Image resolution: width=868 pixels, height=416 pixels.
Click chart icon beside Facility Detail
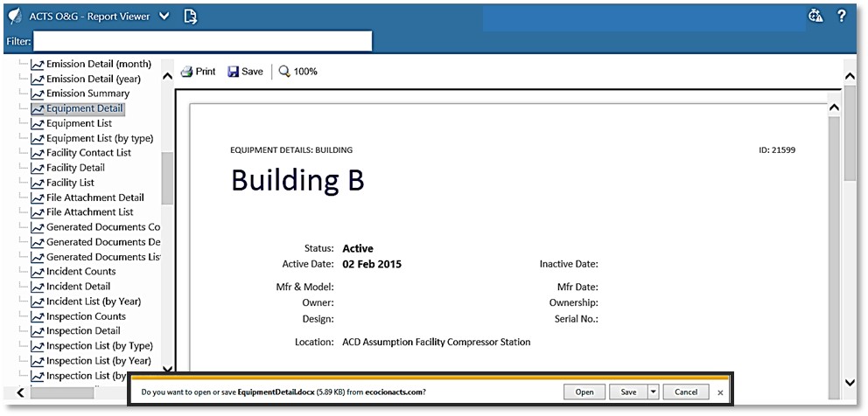pos(37,168)
